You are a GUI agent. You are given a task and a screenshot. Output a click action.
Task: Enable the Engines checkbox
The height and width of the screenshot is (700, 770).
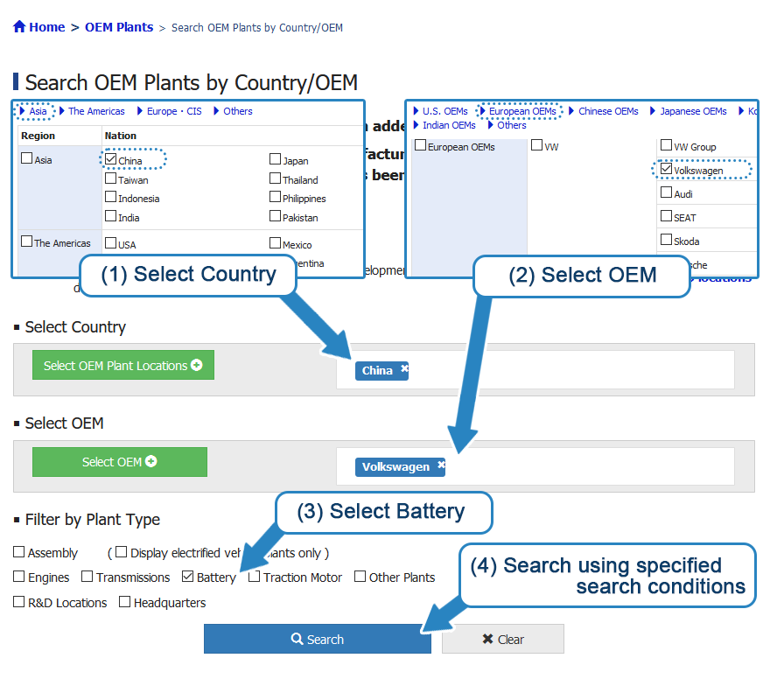click(18, 577)
